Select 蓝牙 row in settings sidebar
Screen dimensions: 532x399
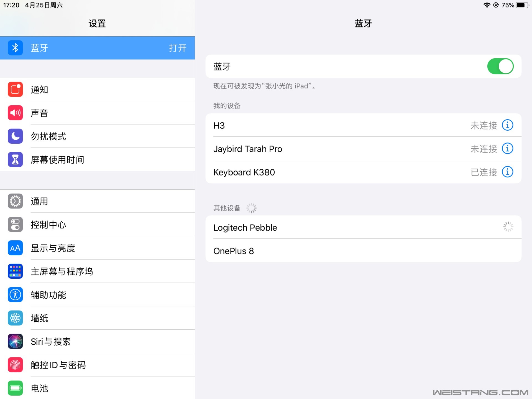[x=97, y=48]
